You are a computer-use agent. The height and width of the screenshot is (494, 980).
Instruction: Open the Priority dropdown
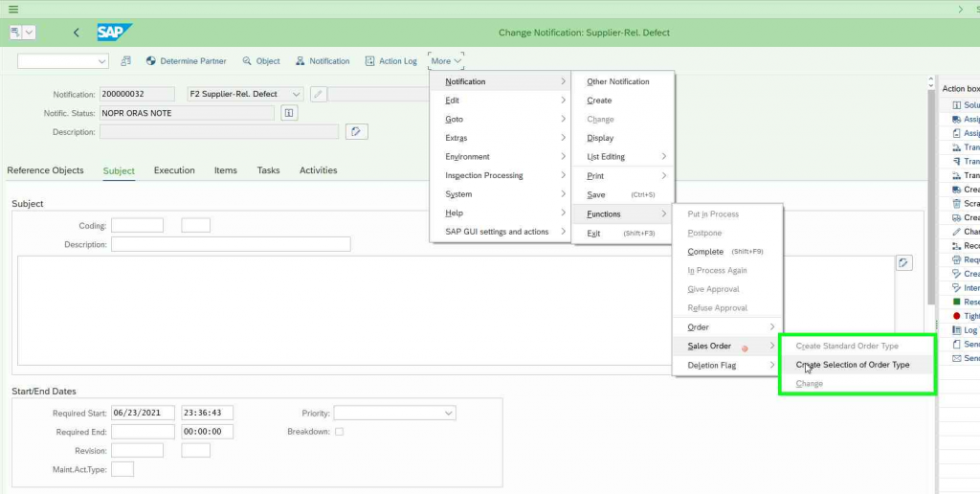pyautogui.click(x=394, y=413)
